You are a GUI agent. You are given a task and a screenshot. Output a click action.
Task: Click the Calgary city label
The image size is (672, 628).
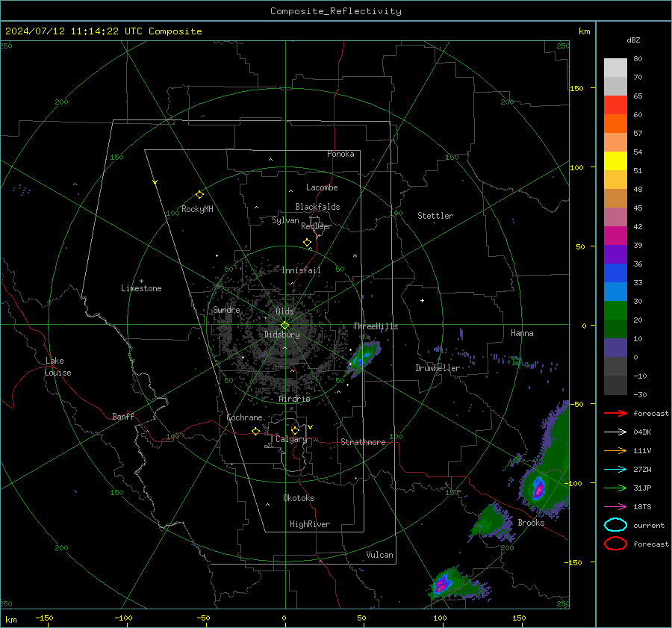pyautogui.click(x=291, y=439)
